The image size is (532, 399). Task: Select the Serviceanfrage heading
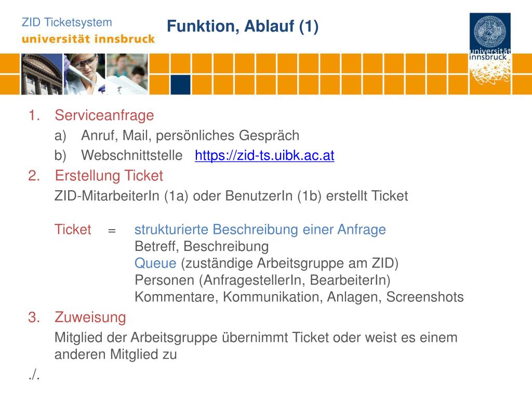(x=104, y=115)
